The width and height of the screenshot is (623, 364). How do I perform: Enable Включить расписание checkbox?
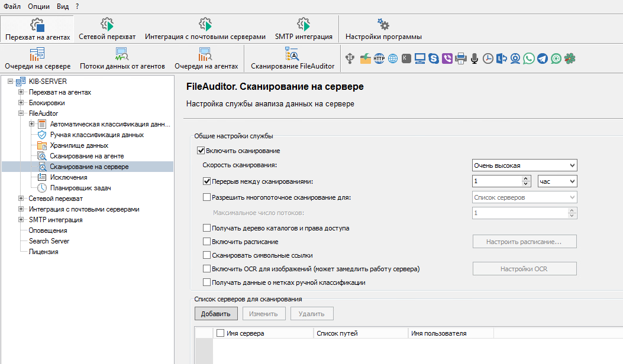[x=206, y=241]
